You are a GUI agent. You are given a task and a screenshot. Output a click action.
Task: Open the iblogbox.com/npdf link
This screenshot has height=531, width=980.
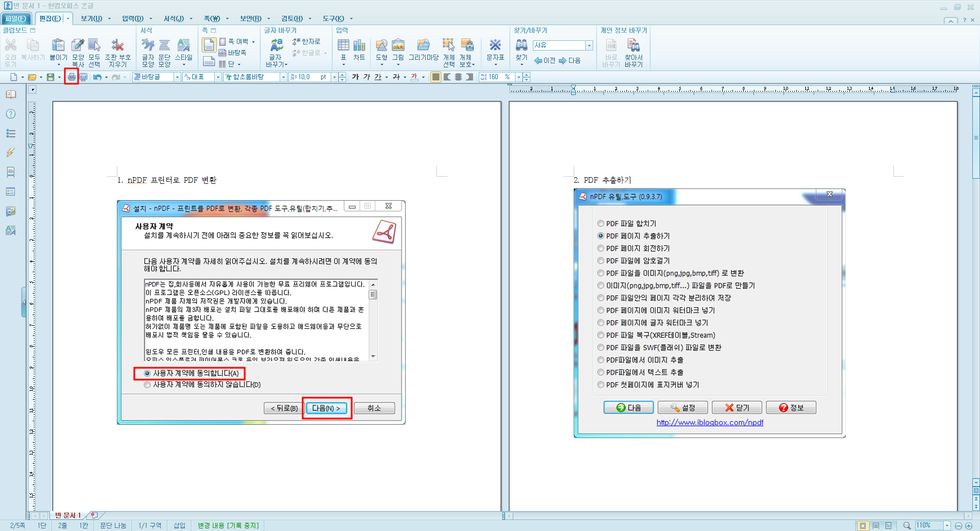[709, 422]
